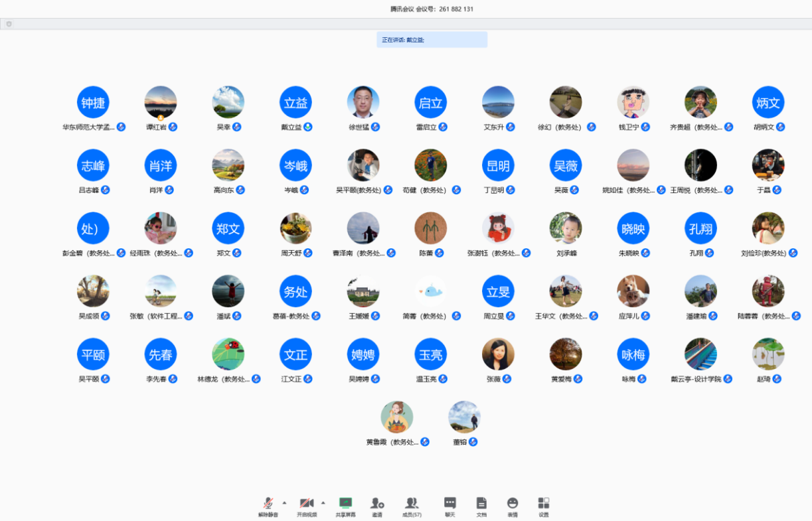This screenshot has width=812, height=521.
Task: Expand audio options arrow beside 解除静音
Action: click(285, 502)
